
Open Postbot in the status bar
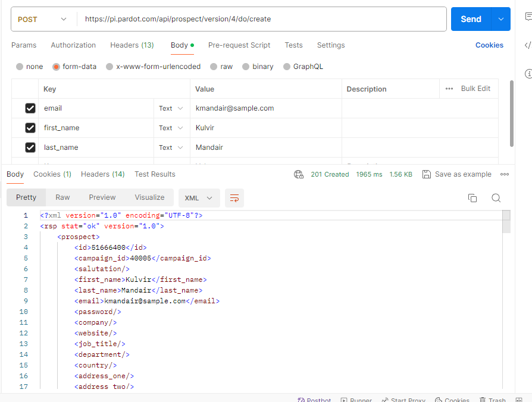point(314,400)
